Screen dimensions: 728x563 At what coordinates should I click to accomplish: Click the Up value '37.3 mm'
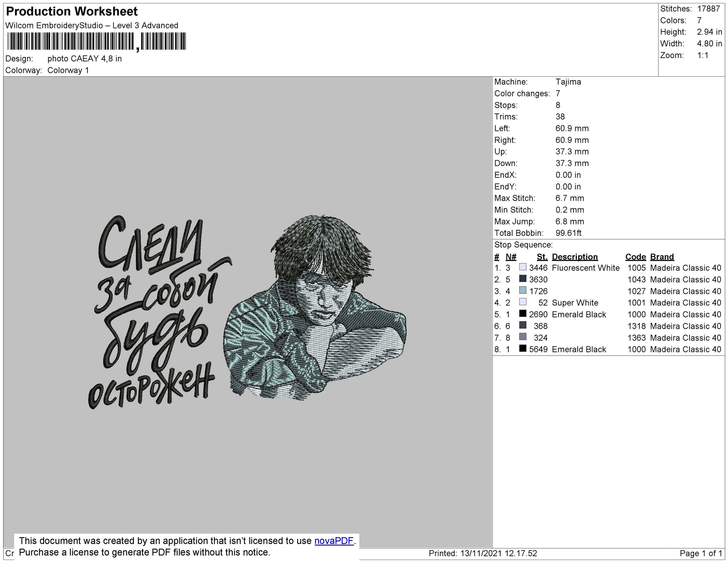[x=572, y=152]
